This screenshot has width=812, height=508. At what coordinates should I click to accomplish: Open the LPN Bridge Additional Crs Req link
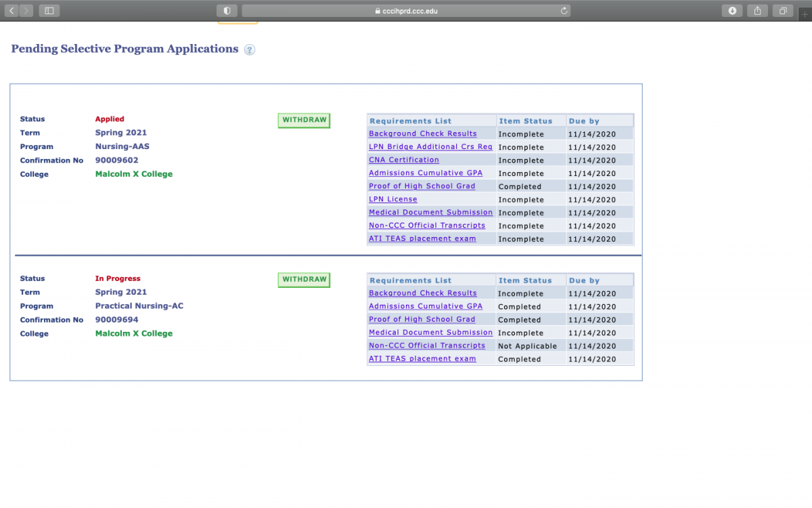pos(430,147)
